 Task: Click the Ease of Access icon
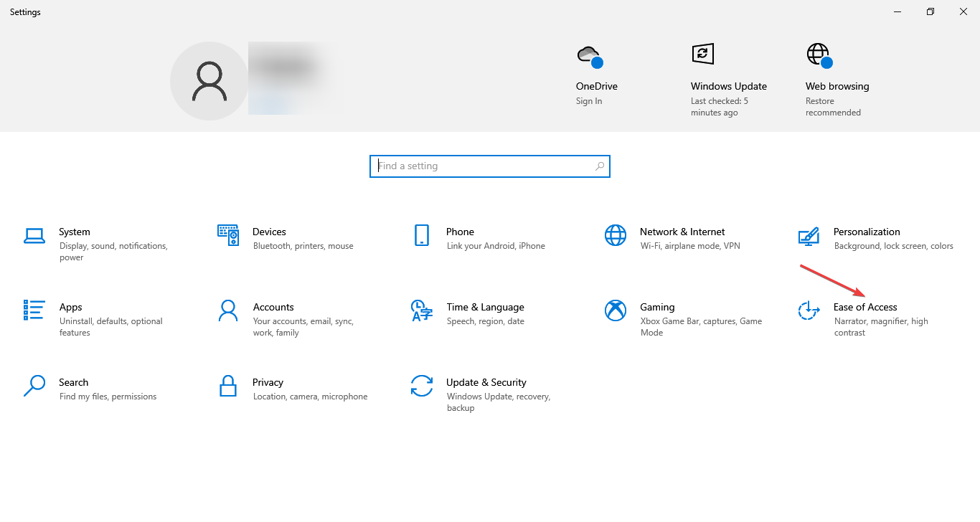809,310
